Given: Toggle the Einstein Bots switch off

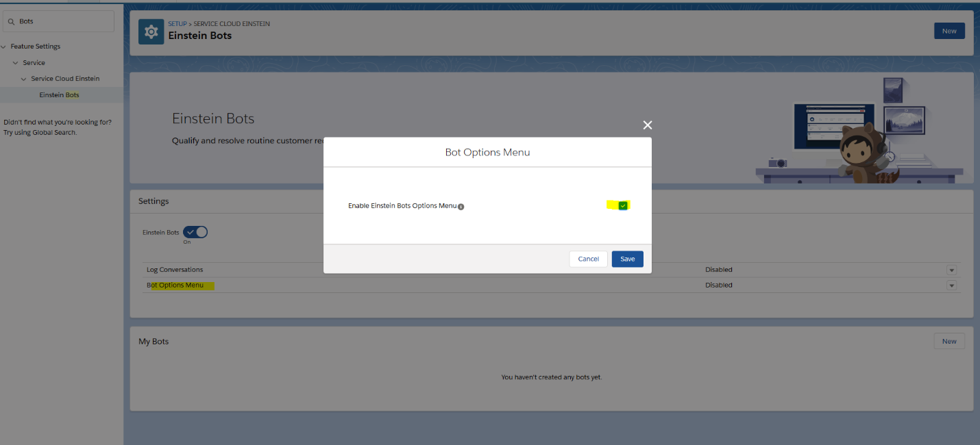Looking at the screenshot, I should click(195, 232).
